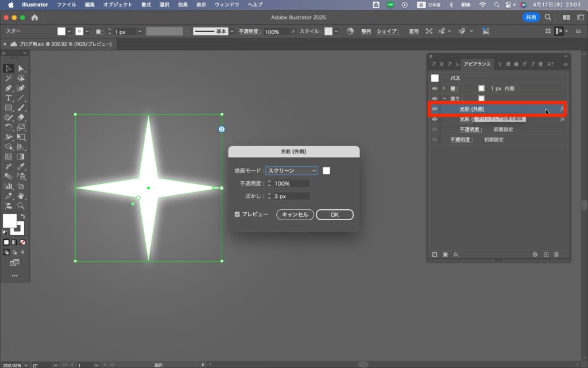Select the Rotate tool
Screen dimensions: 588x368
8,127
